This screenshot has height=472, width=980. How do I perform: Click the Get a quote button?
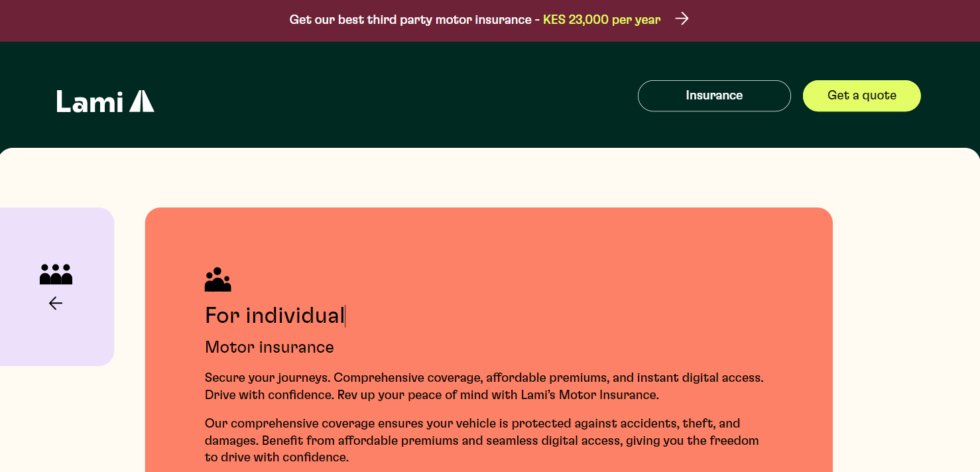861,95
